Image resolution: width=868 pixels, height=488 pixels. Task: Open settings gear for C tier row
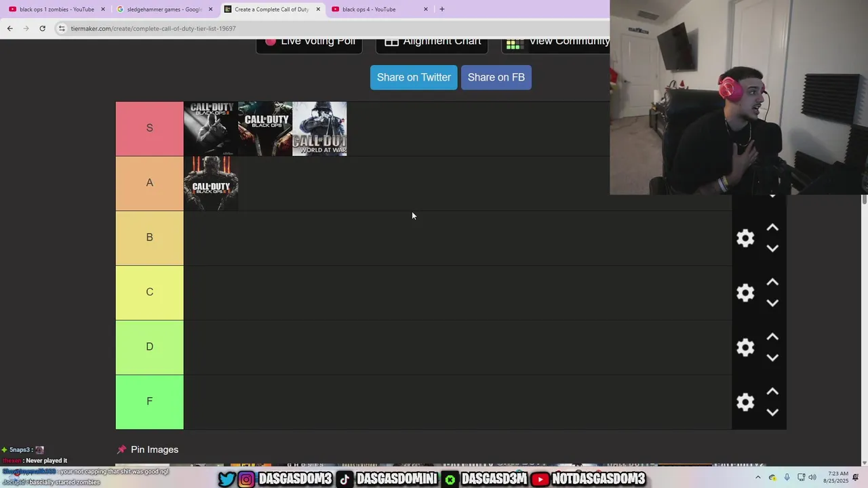[745, 293]
